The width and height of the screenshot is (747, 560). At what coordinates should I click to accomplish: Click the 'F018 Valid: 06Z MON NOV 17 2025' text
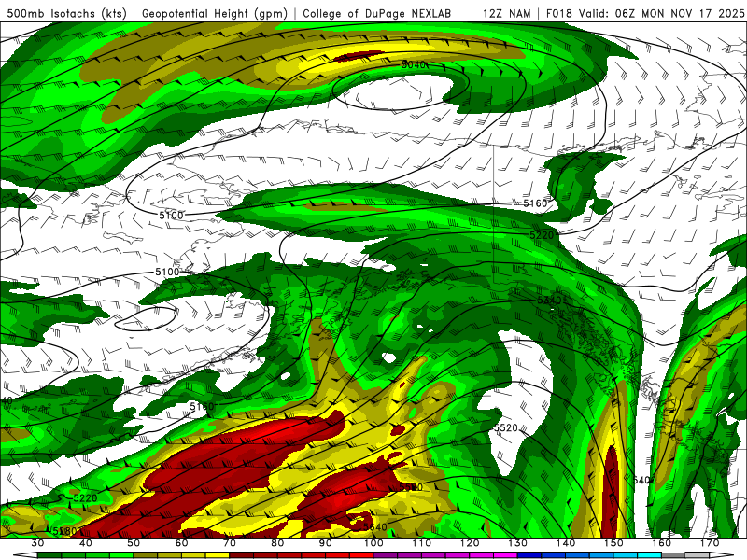point(645,13)
